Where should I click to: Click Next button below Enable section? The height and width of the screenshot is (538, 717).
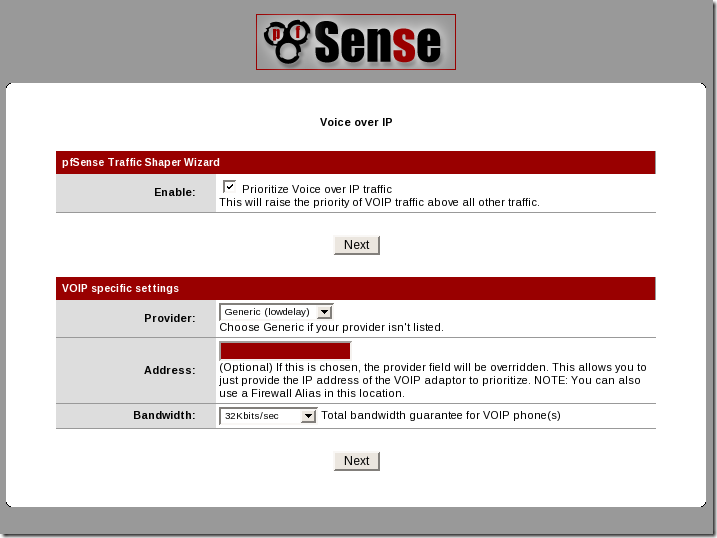coord(357,245)
